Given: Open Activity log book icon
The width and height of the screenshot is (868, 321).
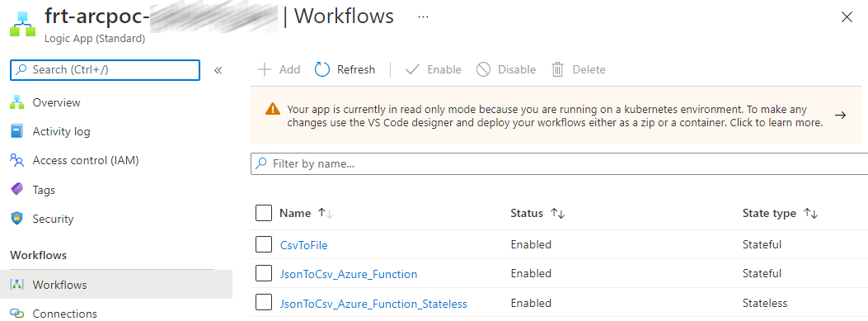Looking at the screenshot, I should click(x=17, y=131).
